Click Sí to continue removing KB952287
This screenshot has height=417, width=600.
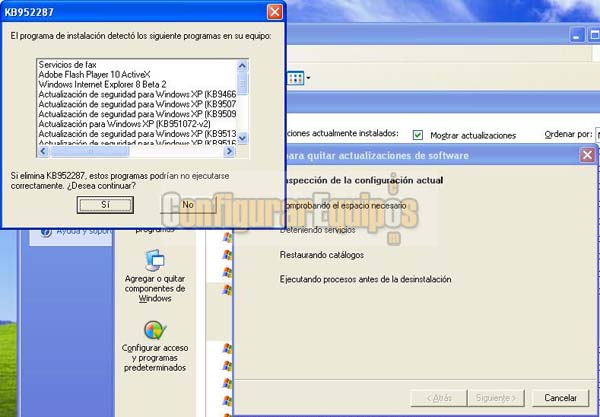(x=105, y=205)
